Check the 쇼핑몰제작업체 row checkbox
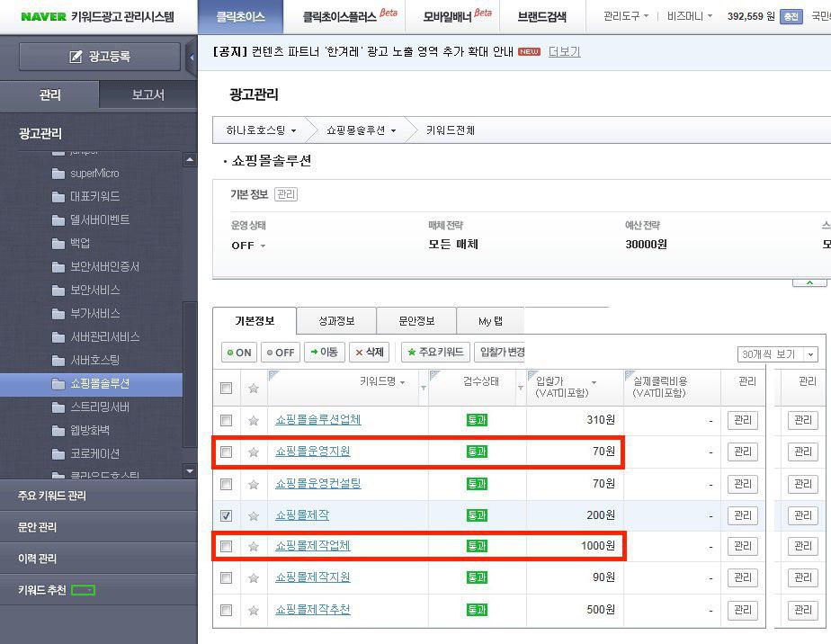 pyautogui.click(x=227, y=547)
